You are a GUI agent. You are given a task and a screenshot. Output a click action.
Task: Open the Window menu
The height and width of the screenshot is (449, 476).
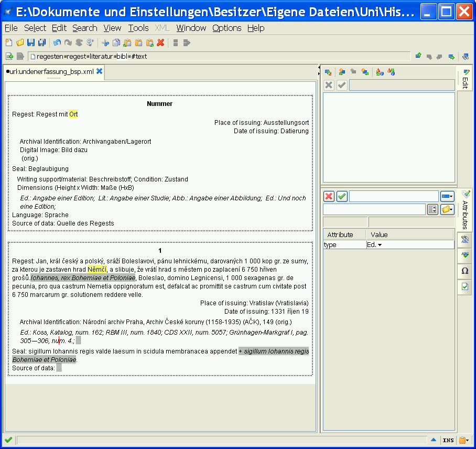[191, 28]
